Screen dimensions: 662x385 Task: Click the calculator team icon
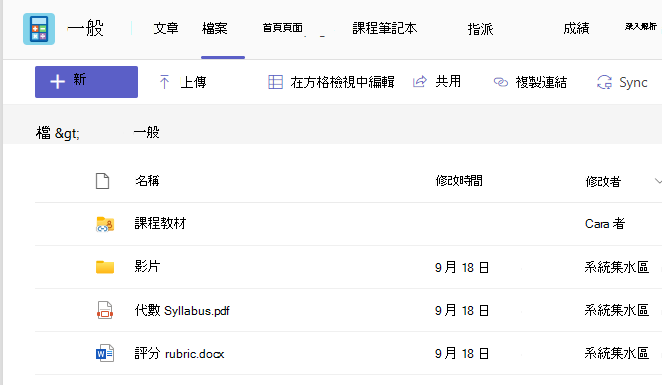point(39,29)
